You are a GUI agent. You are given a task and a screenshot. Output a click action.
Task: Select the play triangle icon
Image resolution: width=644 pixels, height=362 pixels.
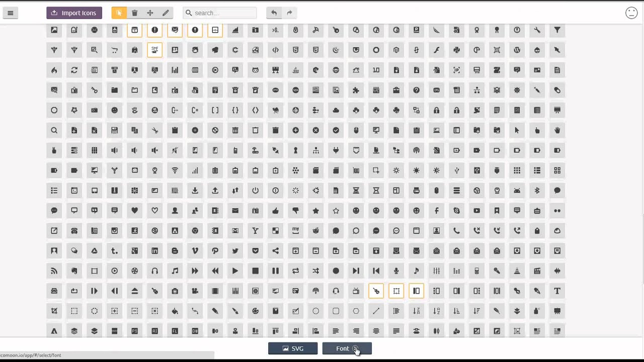click(235, 271)
